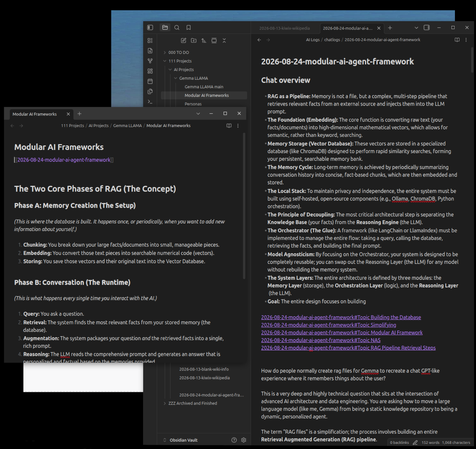Open the Bookmarks sidebar tab
Screen dimensions: 476x449
point(189,27)
